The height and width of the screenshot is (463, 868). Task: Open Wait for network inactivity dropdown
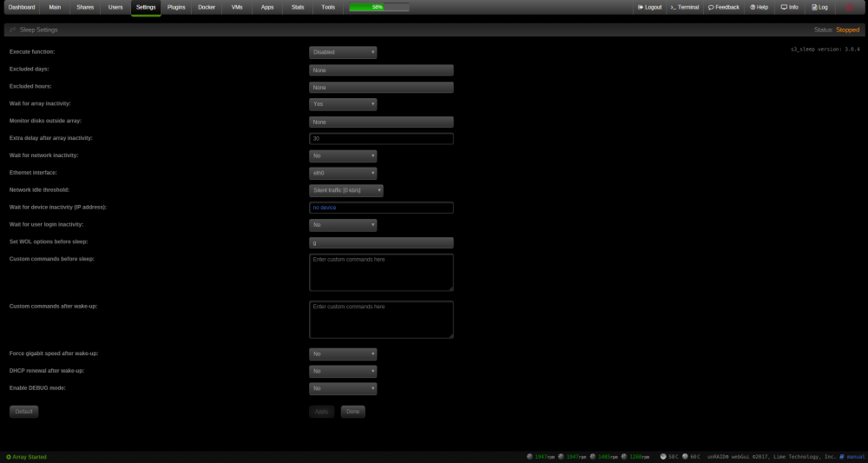pyautogui.click(x=343, y=155)
